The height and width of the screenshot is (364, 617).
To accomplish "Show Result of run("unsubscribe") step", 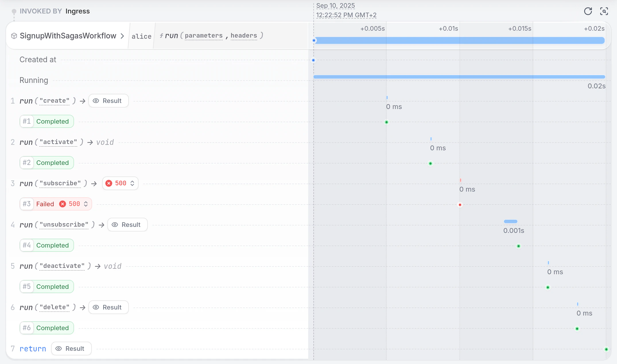I will pos(127,225).
